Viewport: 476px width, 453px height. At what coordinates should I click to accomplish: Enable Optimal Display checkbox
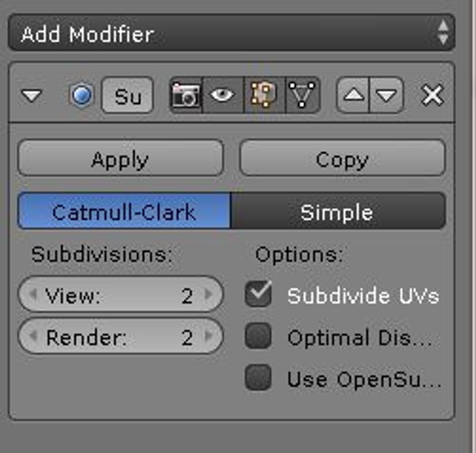258,336
